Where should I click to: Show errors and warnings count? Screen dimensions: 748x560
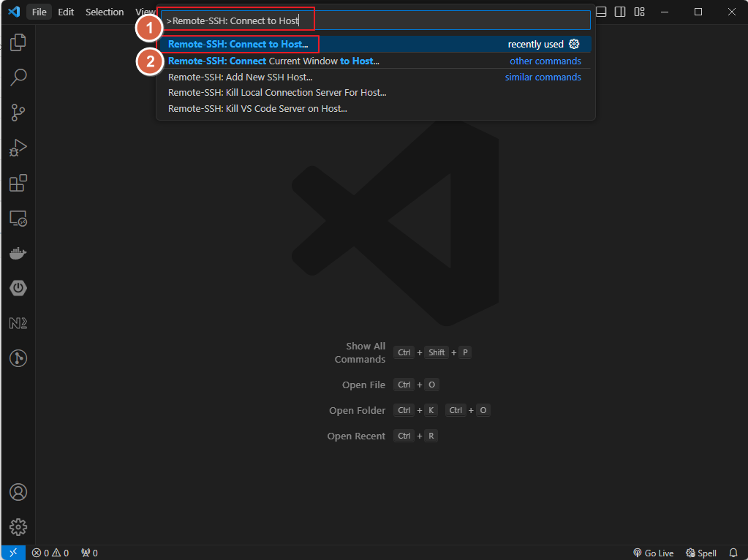coord(50,553)
